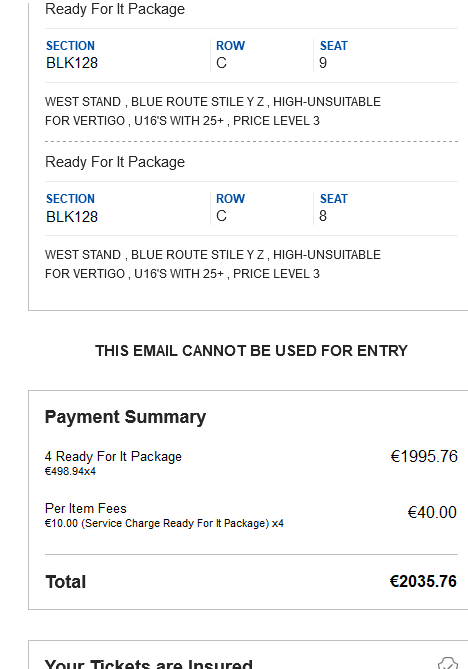Click seat number 9 value

click(323, 63)
